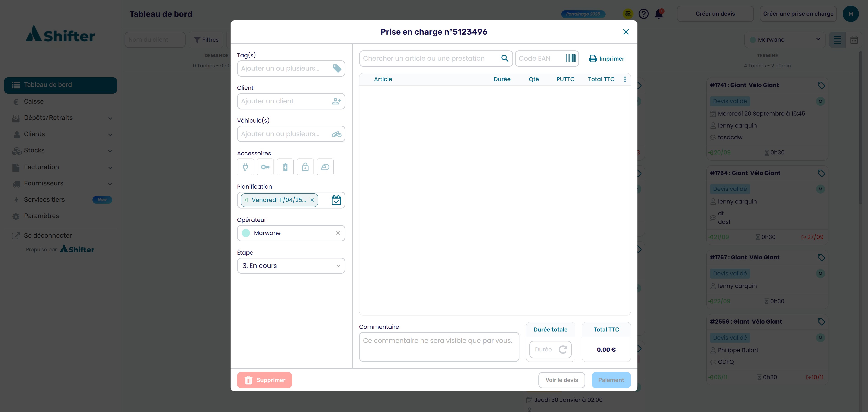Open Caisse in sidebar
The image size is (868, 412).
[61, 102]
